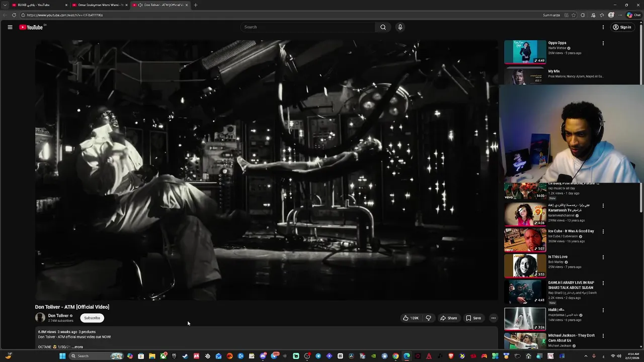The width and height of the screenshot is (644, 362).
Task: Go back with the browser back arrow
Action: (x=6, y=15)
